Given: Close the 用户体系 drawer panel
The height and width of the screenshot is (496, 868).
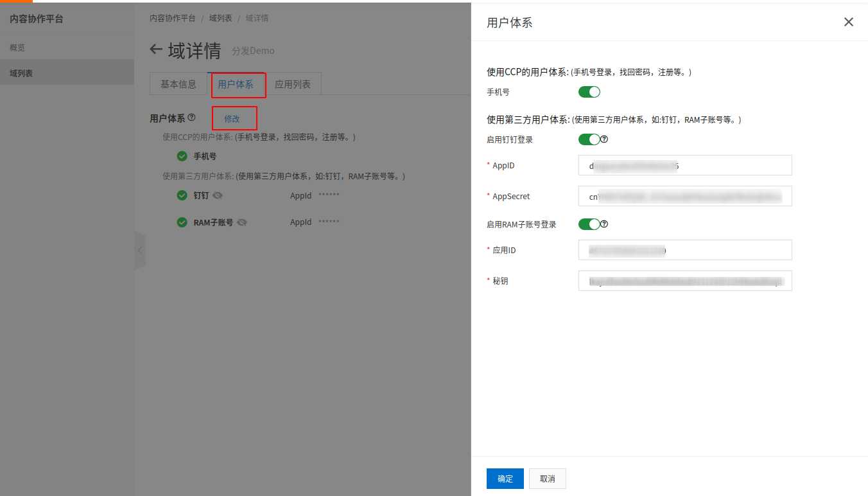Looking at the screenshot, I should click(849, 22).
